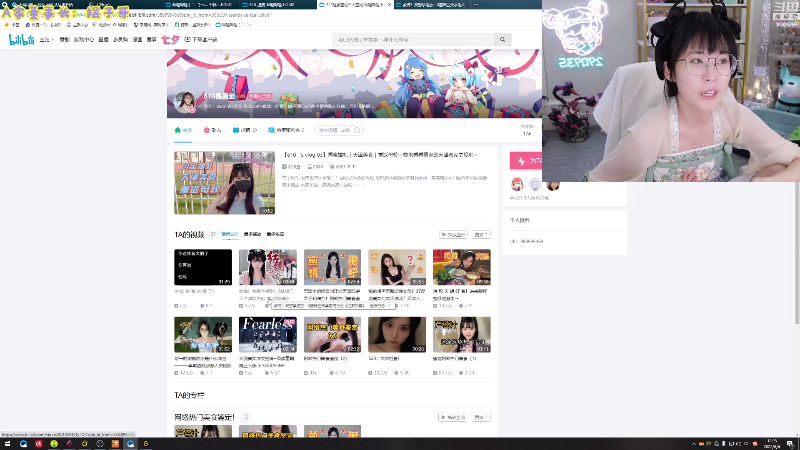800x450 pixels.
Task: Click the bilibili logo in the header
Action: pyautogui.click(x=21, y=39)
